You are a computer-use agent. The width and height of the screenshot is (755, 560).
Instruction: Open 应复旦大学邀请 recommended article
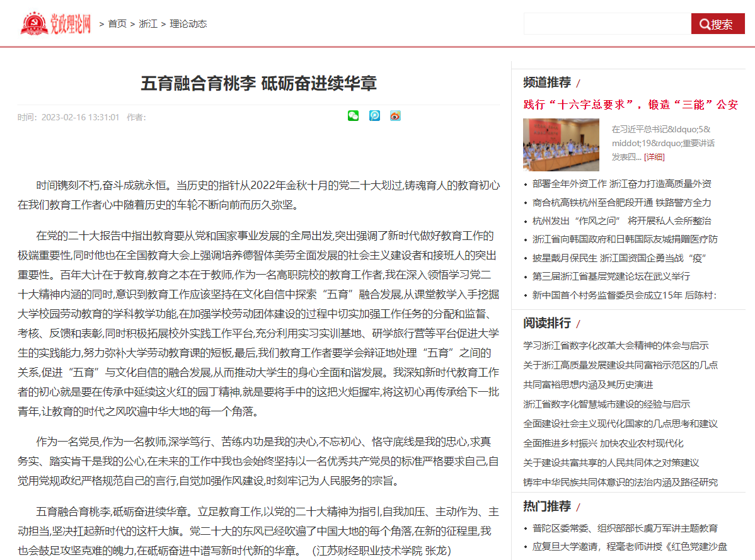click(630, 547)
